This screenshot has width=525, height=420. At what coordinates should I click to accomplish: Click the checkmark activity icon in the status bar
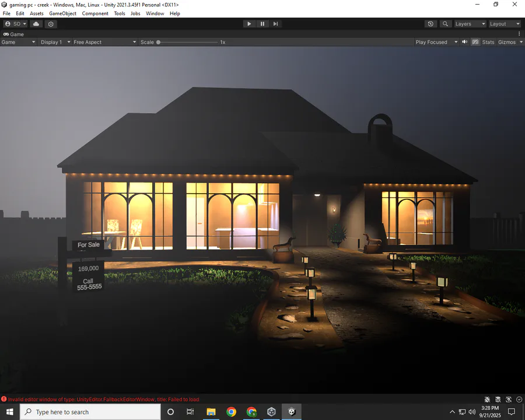click(519, 399)
